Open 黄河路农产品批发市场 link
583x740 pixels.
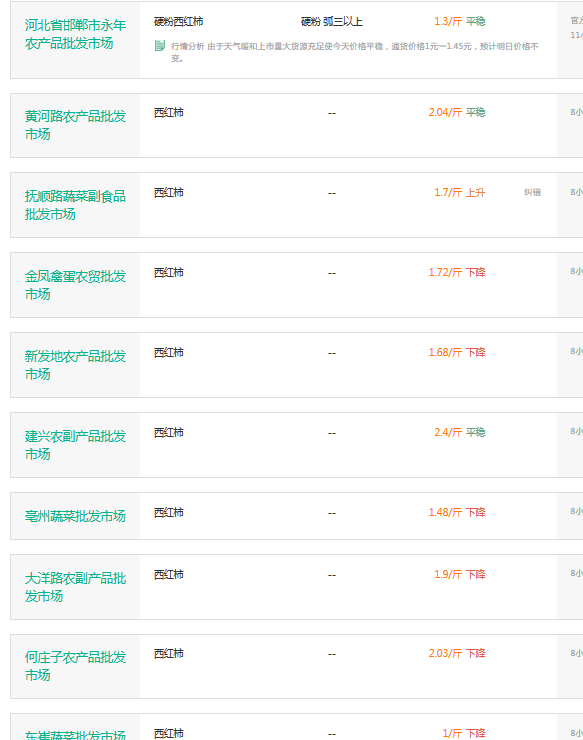75,125
